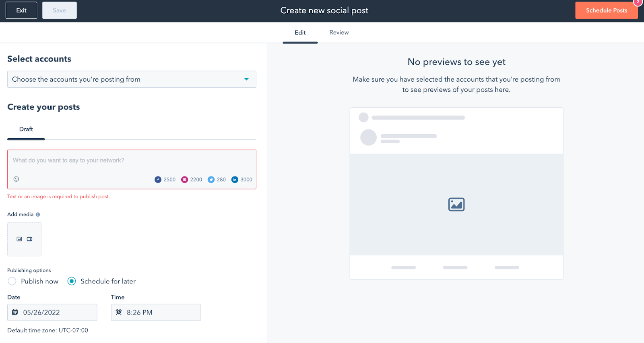Screen dimensions: 644x343
Task: Click the 'Create your posts' heading
Action: (43, 107)
